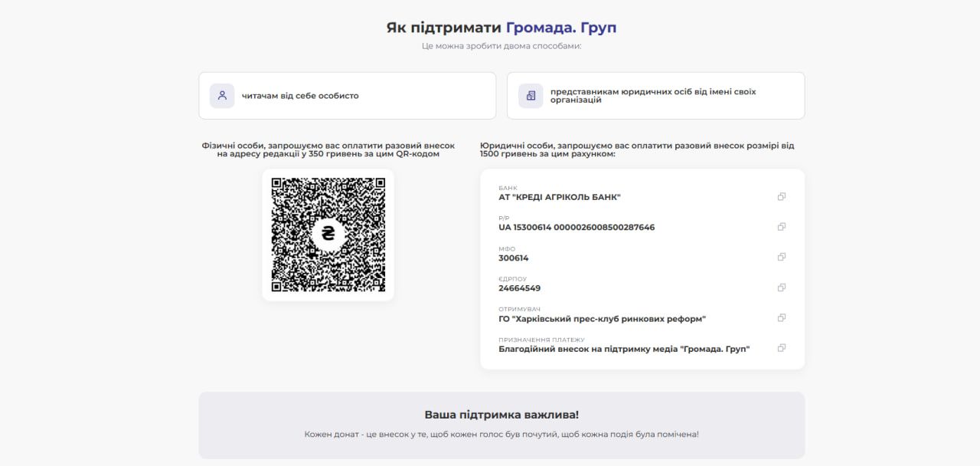The height and width of the screenshot is (466, 980).
Task: Click the ЄДРПОУ value "24664549"
Action: 520,288
